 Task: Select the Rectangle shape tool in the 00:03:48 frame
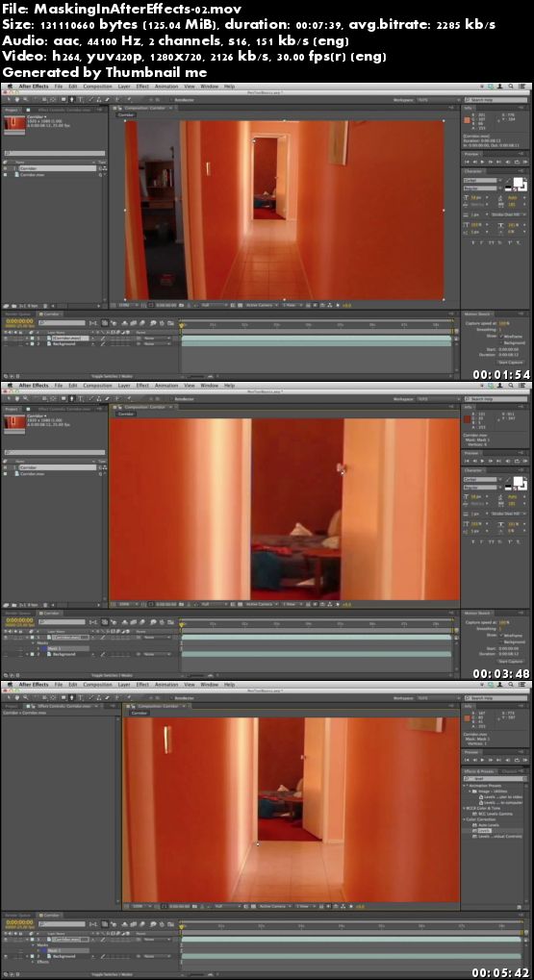(64, 399)
